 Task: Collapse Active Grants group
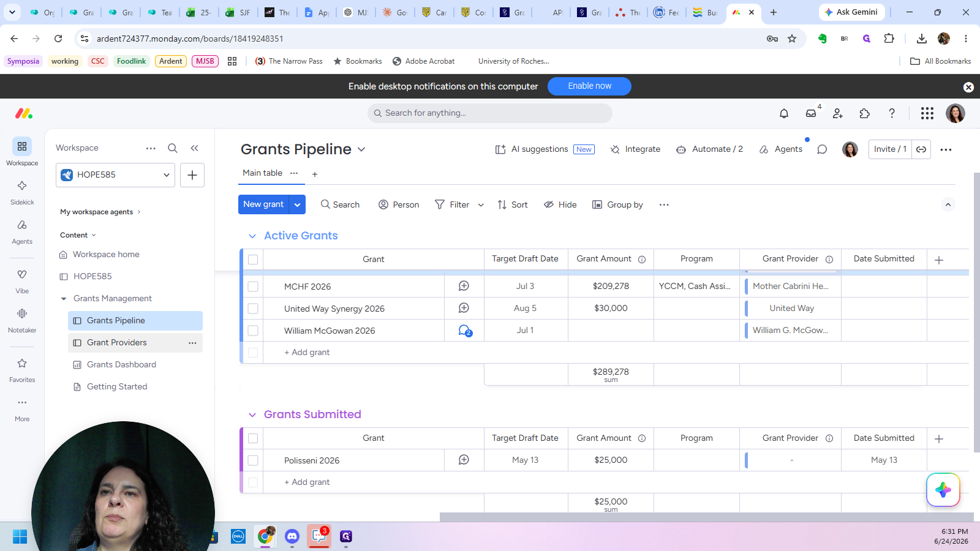[252, 236]
